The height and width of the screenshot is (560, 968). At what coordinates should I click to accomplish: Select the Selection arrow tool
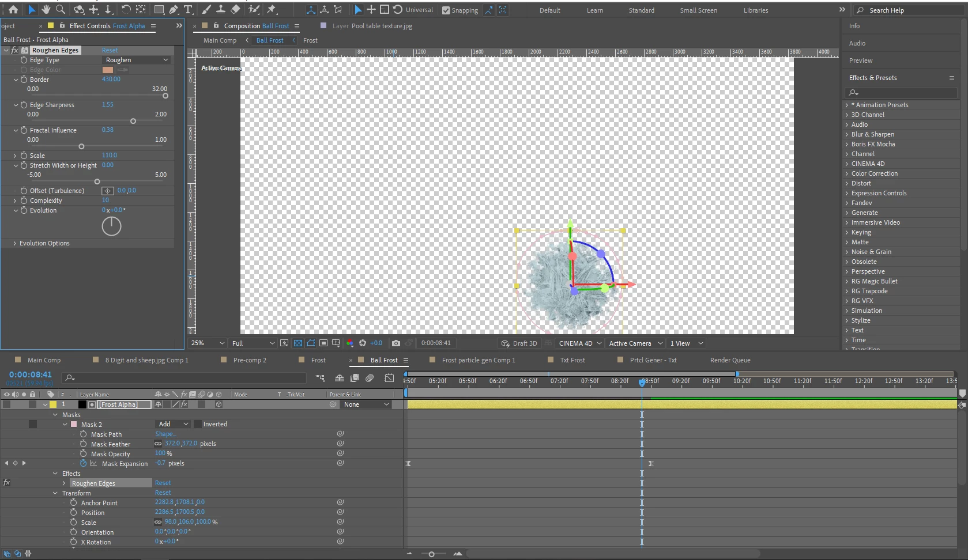pos(32,9)
